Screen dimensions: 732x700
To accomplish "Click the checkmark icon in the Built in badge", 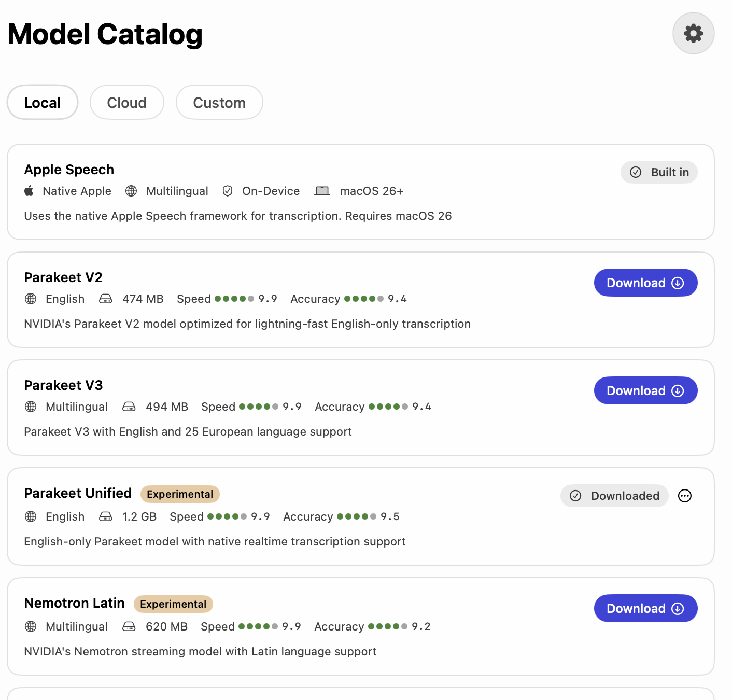I will [x=636, y=172].
